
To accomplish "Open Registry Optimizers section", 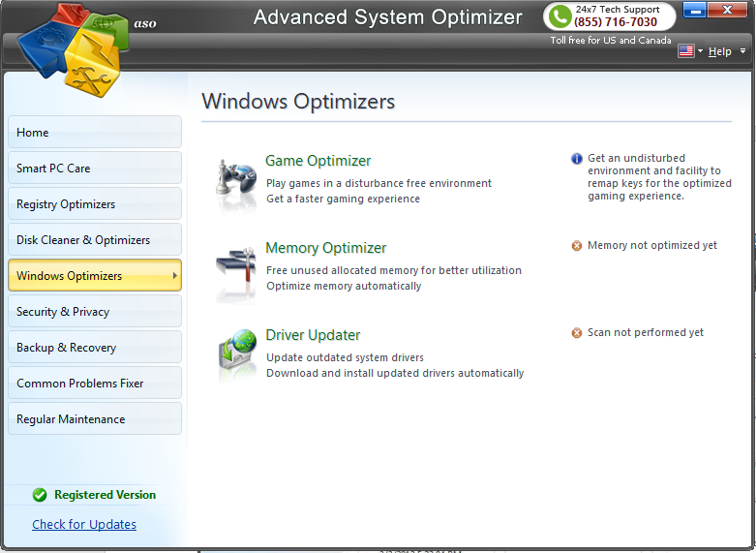I will (x=94, y=204).
